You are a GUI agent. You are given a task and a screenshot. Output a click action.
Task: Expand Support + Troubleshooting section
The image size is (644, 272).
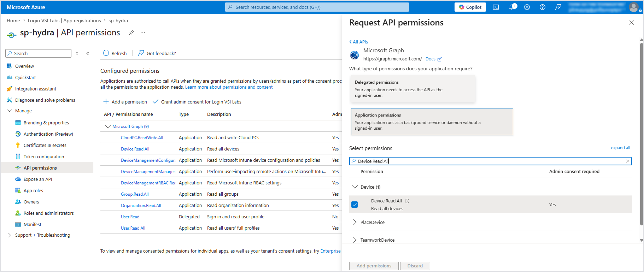[x=10, y=235]
